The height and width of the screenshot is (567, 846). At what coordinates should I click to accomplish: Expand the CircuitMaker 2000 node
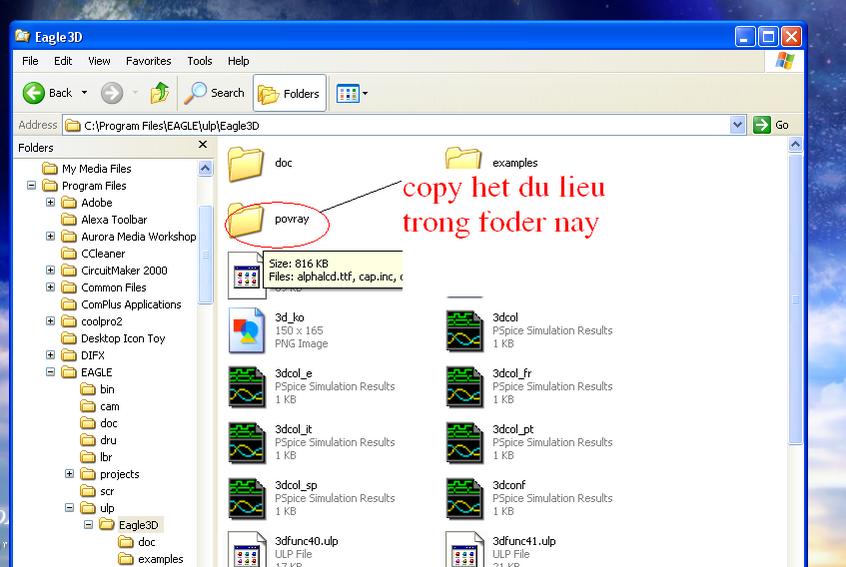(50, 270)
